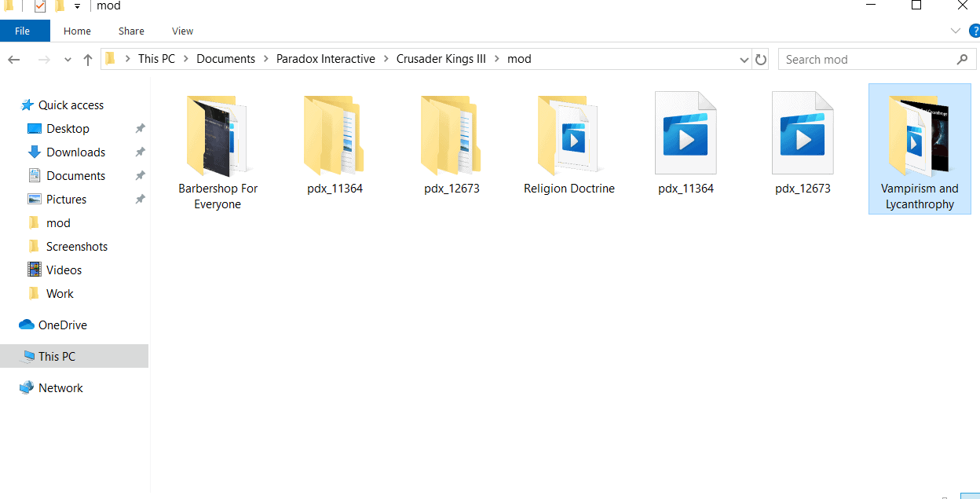
Task: Expand the ribbon with the chevron
Action: click(955, 31)
